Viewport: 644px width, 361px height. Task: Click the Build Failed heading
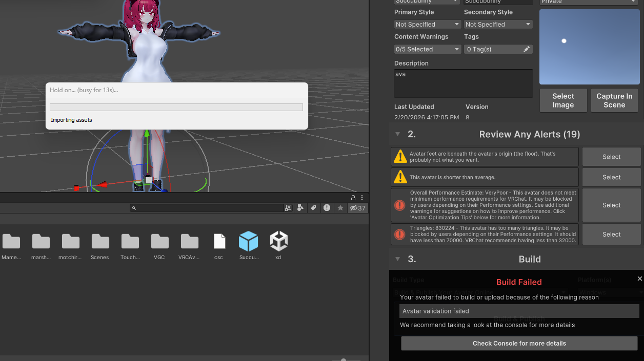pos(519,282)
